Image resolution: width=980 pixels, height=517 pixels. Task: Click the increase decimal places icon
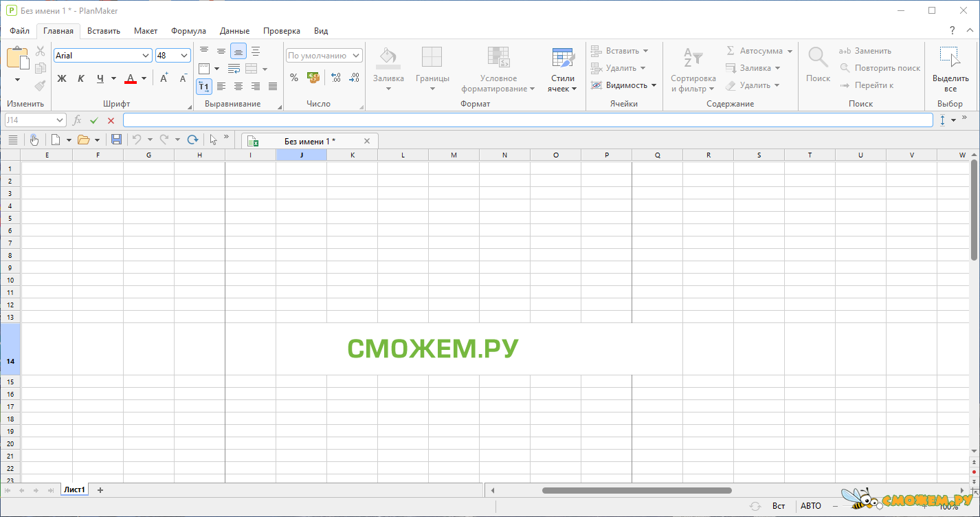pos(335,78)
